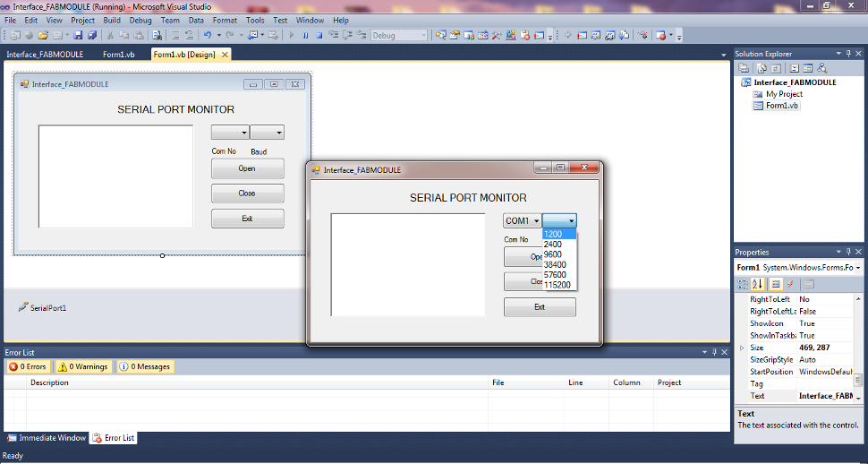Click the Close button in the designer form
Image resolution: width=868 pixels, height=464 pixels.
[248, 193]
